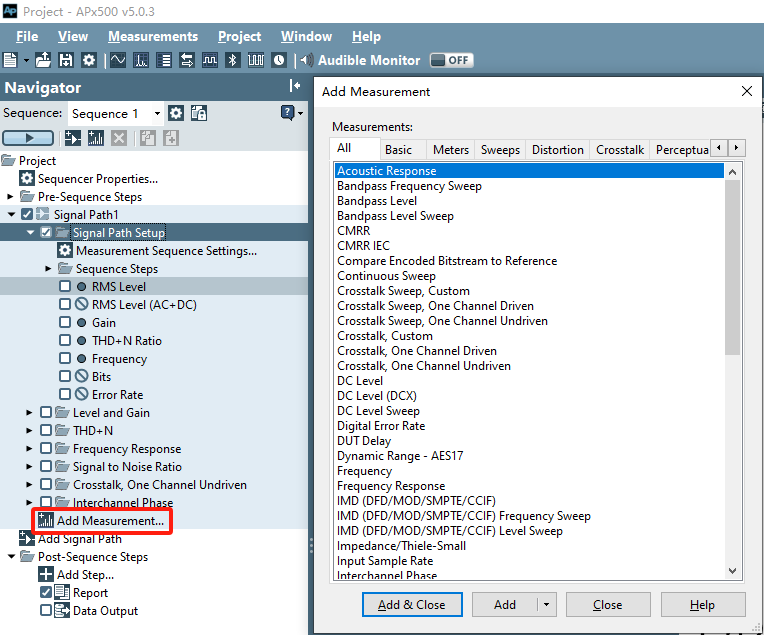Viewport: 764px width, 635px height.
Task: Open the File menu
Action: point(27,37)
